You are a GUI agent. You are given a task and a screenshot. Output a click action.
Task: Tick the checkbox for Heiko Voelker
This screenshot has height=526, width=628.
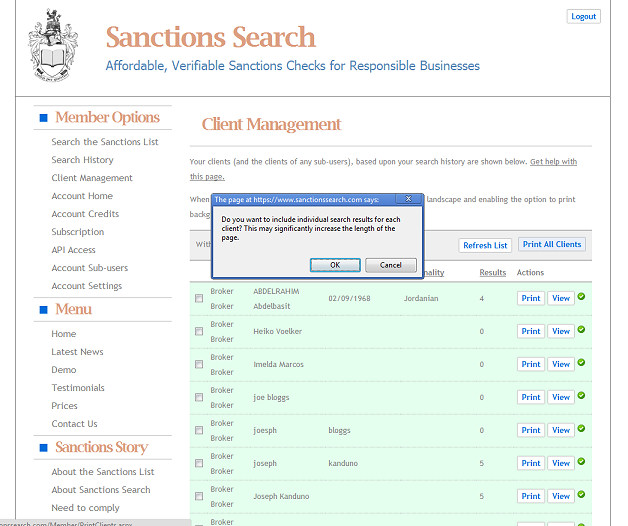pyautogui.click(x=199, y=331)
